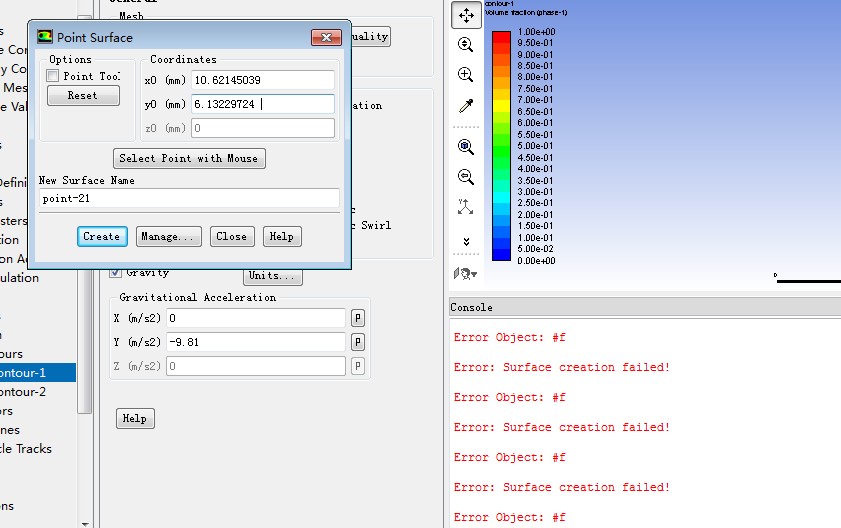Click Select Point with Mouse button
The image size is (841, 528).
pos(189,158)
